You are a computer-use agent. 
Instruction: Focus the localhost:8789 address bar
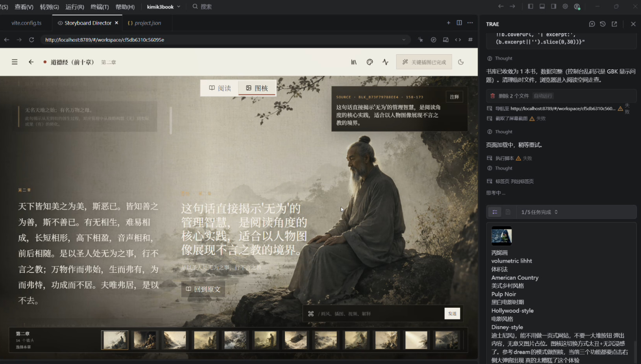[x=225, y=40]
